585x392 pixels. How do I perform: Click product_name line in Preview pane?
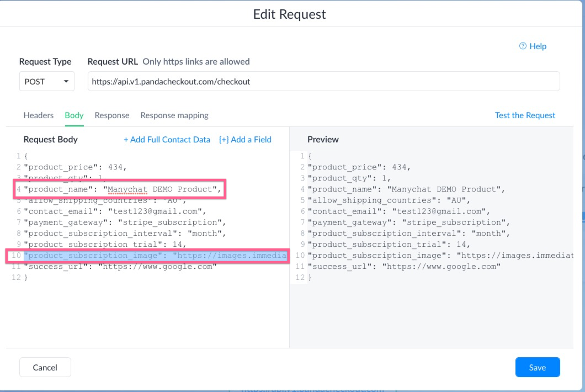(x=406, y=189)
